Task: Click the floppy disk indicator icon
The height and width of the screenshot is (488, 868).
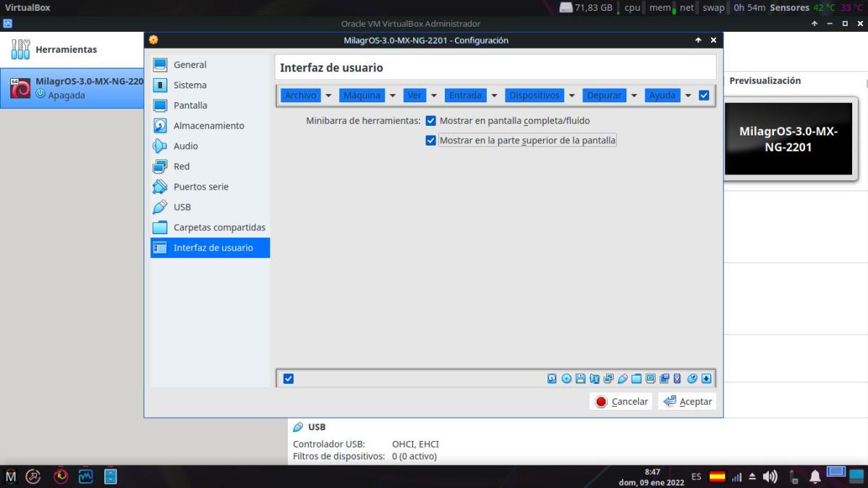Action: pyautogui.click(x=580, y=379)
